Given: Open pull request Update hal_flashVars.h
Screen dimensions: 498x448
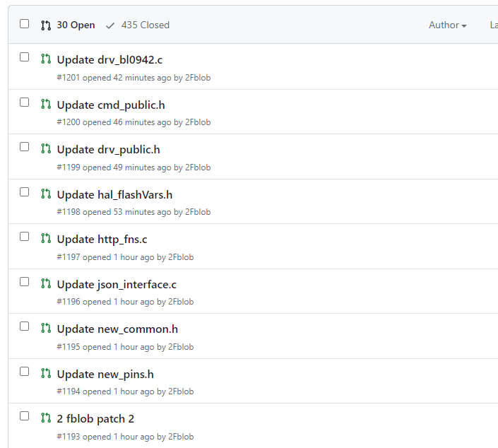Looking at the screenshot, I should (114, 195).
